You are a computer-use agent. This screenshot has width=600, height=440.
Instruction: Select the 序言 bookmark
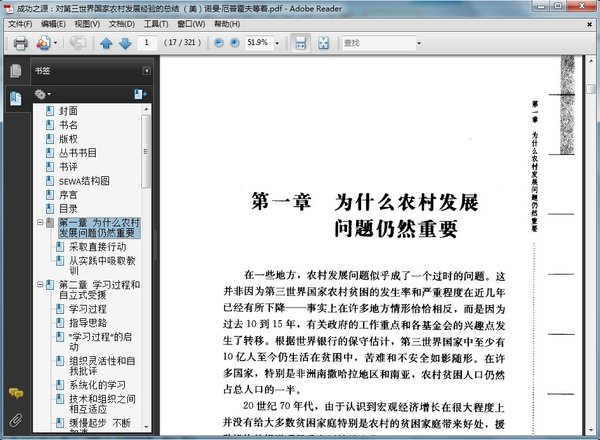[x=68, y=195]
